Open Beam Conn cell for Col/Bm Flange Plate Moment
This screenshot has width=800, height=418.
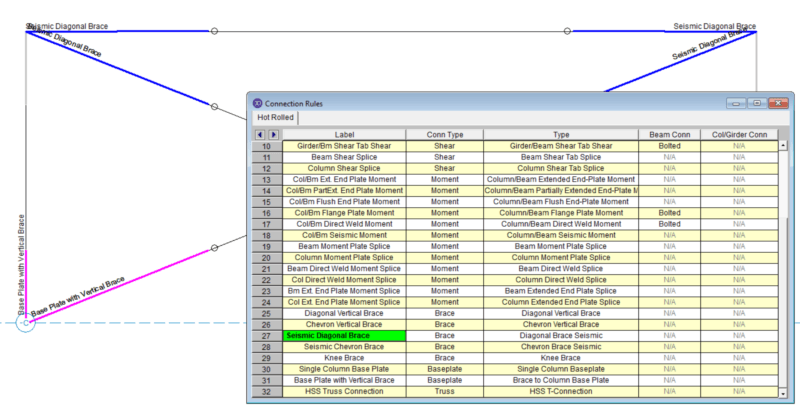[669, 213]
